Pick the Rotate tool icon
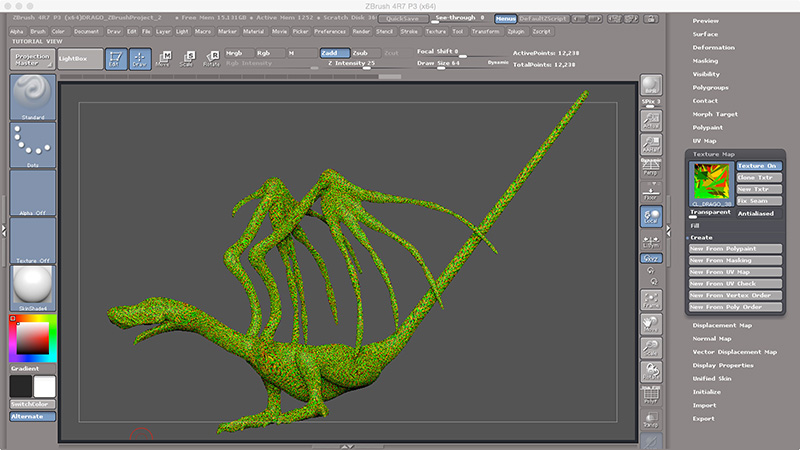 [211, 58]
